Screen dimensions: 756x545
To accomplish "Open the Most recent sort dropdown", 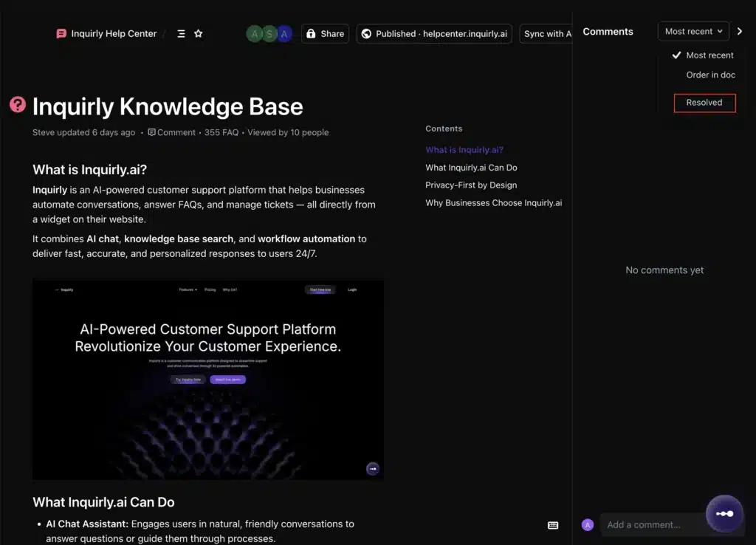I will [x=693, y=31].
